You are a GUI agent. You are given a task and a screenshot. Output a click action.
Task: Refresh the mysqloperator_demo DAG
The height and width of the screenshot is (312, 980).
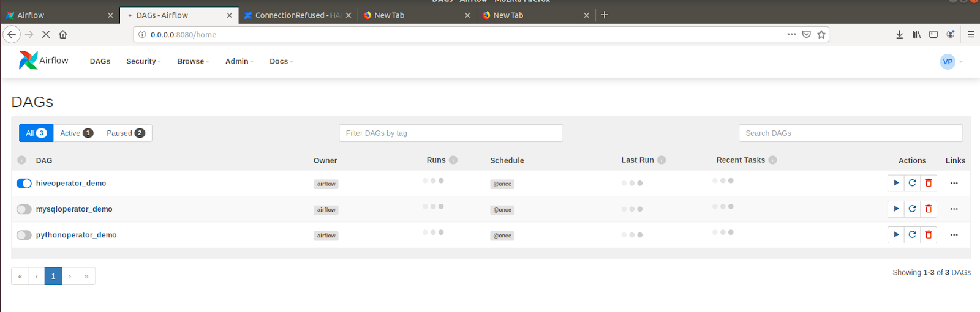coord(912,209)
